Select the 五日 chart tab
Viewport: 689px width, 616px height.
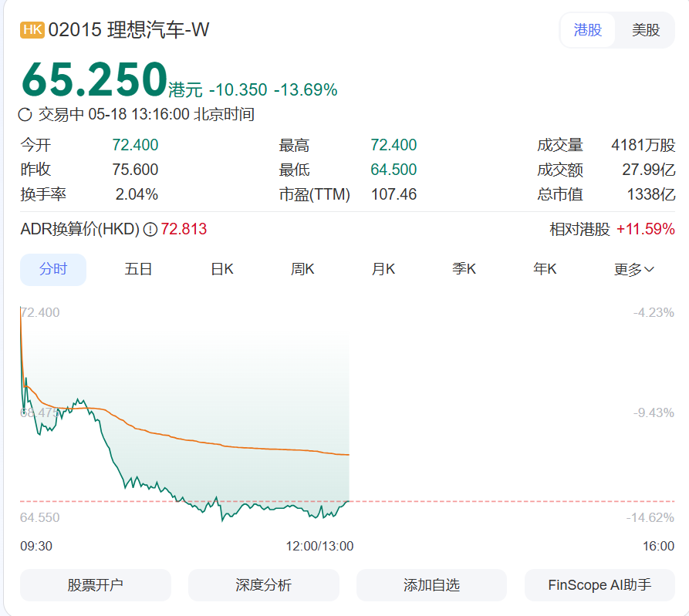tap(138, 269)
